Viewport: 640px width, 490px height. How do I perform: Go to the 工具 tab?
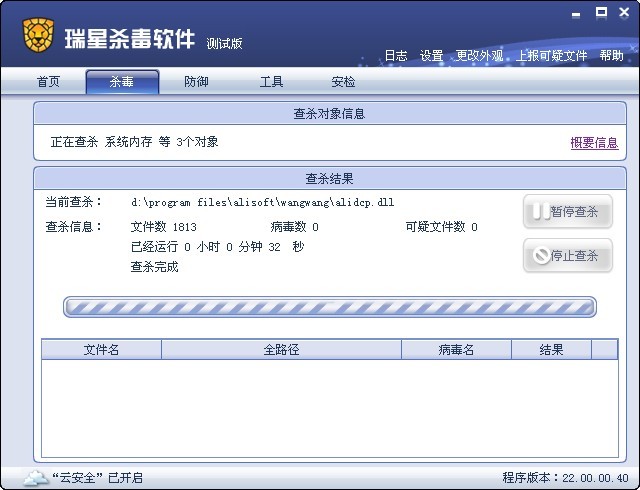click(x=271, y=82)
